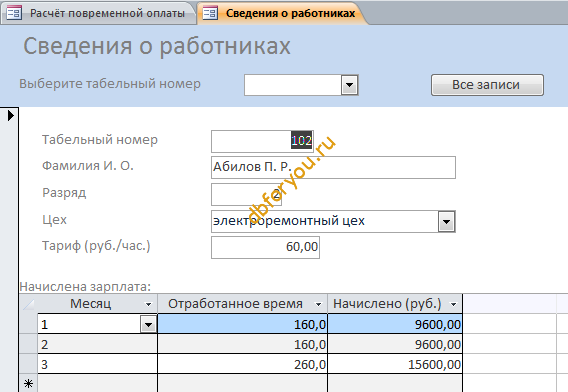Viewport: 568px width, 392px height.
Task: Click the Фамилия И. О. label
Action: 88,166
